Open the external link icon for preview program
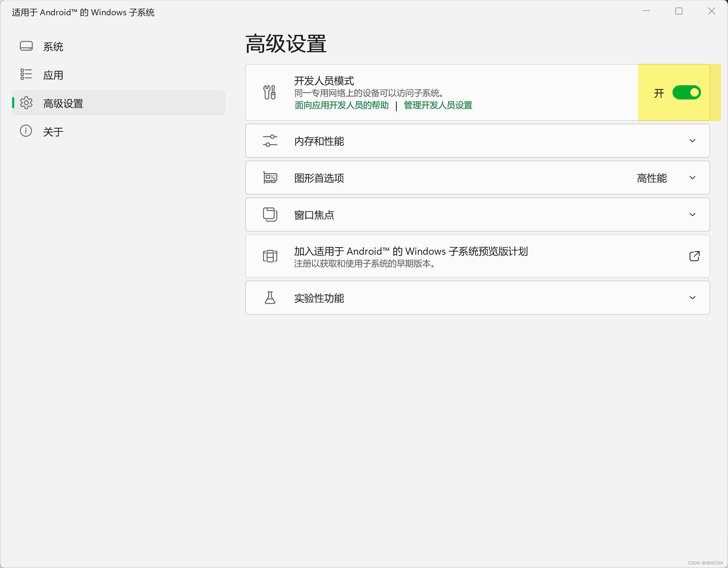 point(694,256)
